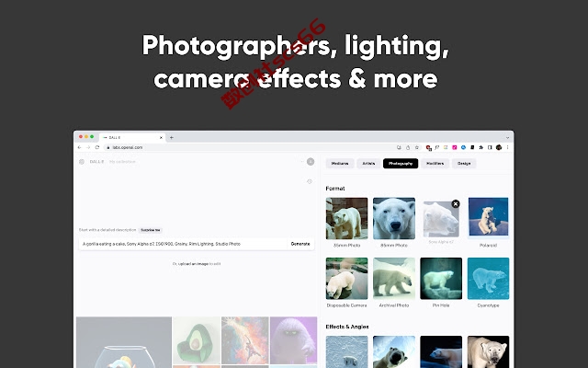Add the 35mm Photo format thumbnail
This screenshot has width=588, height=368.
coord(347,219)
